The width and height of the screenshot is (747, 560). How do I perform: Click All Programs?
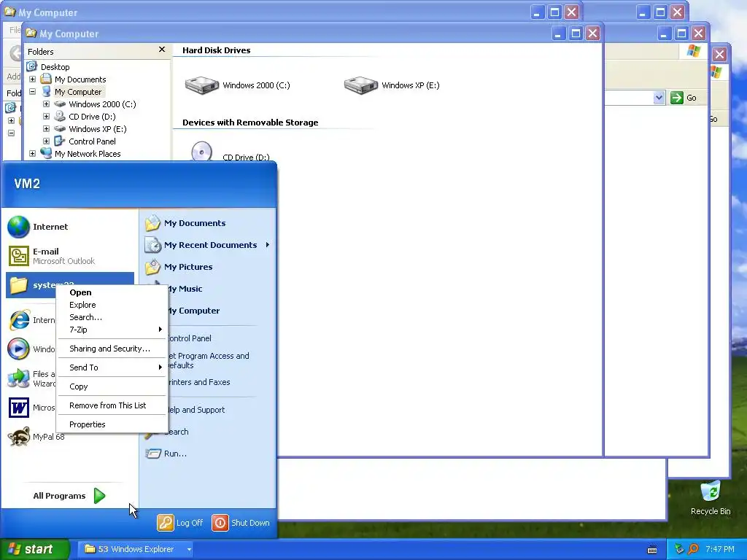(69, 496)
